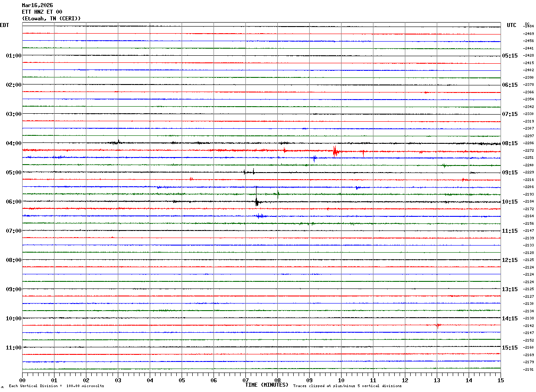The width and height of the screenshot is (536, 392).
Task: Click the location text (Etowah, TN (CERI))
Action: (x=51, y=19)
